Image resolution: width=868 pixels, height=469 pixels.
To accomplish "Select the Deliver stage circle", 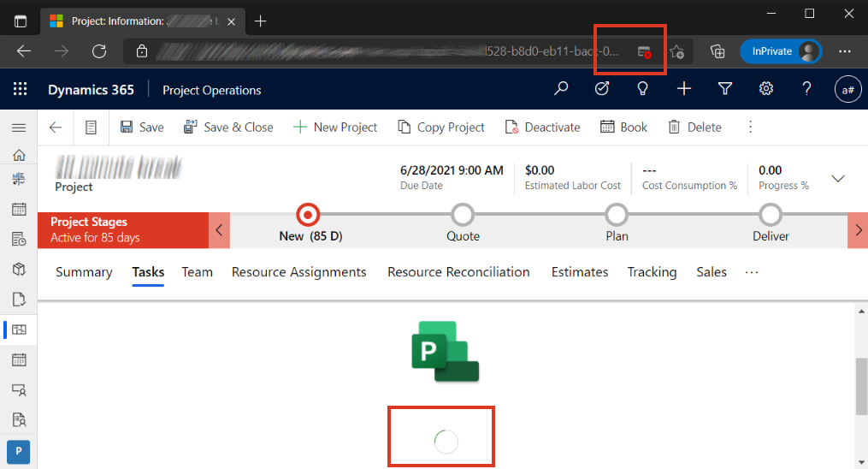I will pos(770,215).
